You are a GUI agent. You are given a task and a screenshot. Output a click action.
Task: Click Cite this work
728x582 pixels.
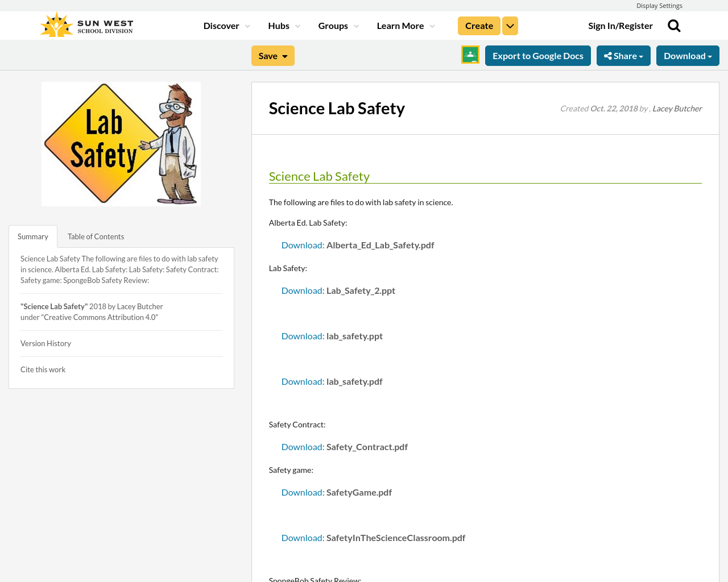(43, 368)
